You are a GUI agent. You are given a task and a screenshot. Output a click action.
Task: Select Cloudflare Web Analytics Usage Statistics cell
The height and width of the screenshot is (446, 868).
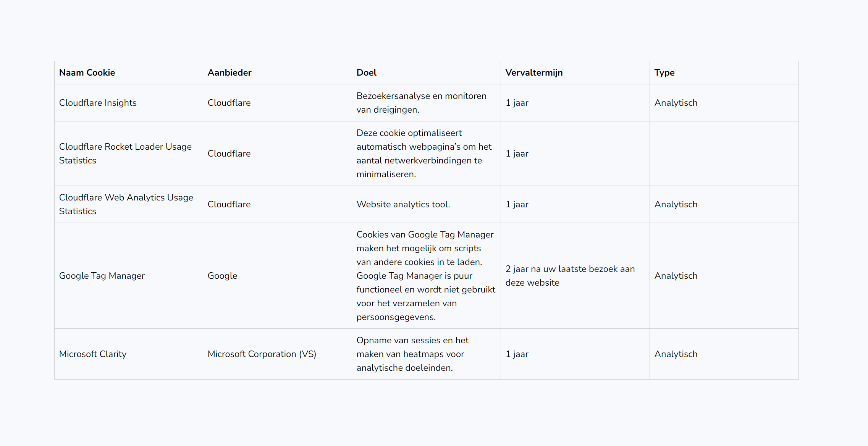(x=129, y=204)
